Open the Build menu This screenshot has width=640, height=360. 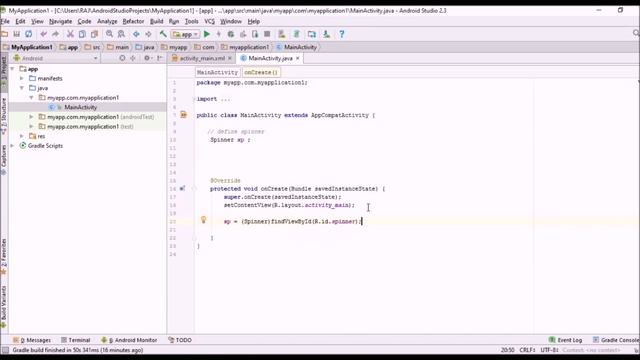(x=156, y=21)
